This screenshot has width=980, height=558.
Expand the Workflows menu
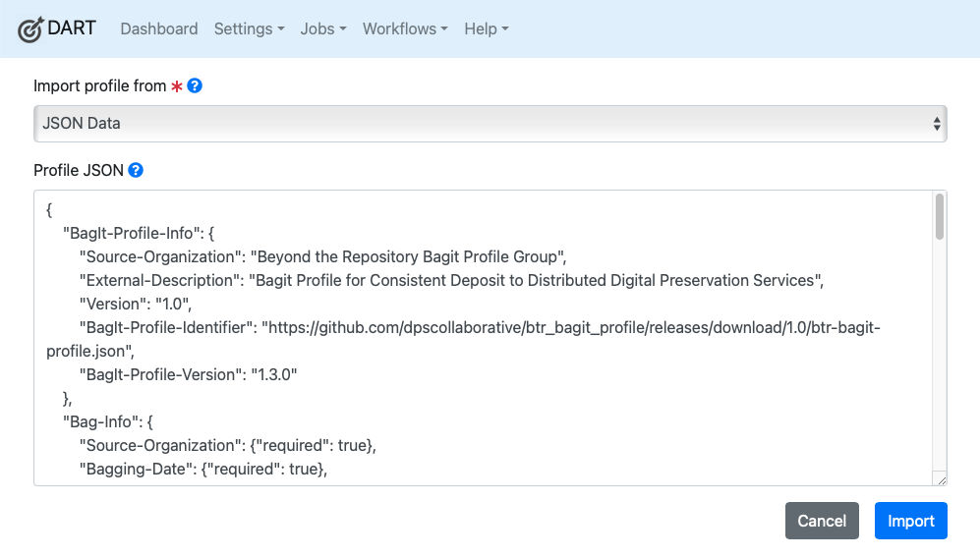[x=405, y=28]
